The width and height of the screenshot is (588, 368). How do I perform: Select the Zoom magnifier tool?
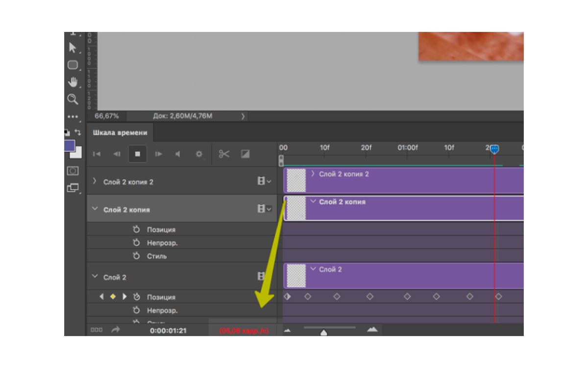click(x=73, y=100)
